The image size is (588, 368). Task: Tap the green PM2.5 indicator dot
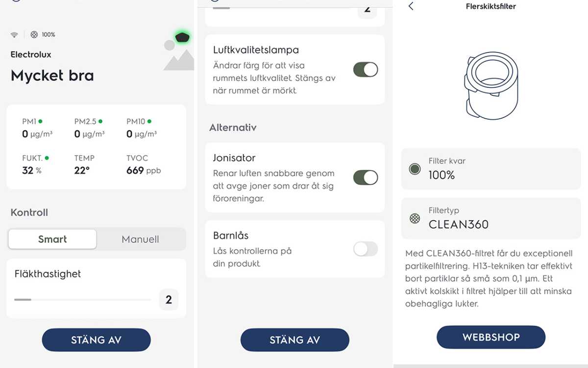pos(100,121)
